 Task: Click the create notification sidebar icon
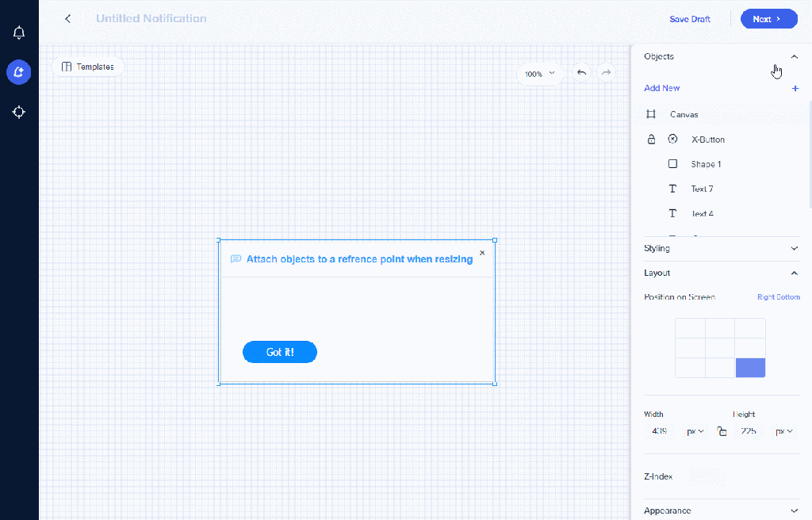click(19, 72)
